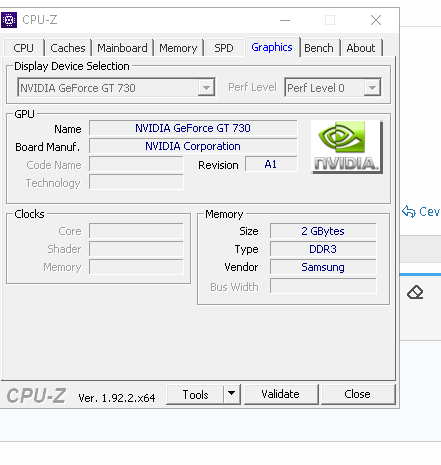Image resolution: width=441 pixels, height=465 pixels.
Task: Click the empty Shader clock field
Action: coord(136,249)
